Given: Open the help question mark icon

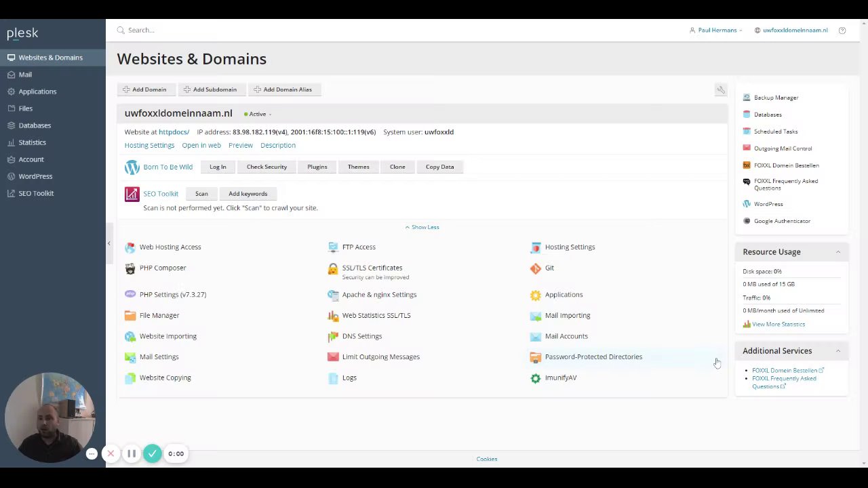Looking at the screenshot, I should click(842, 30).
